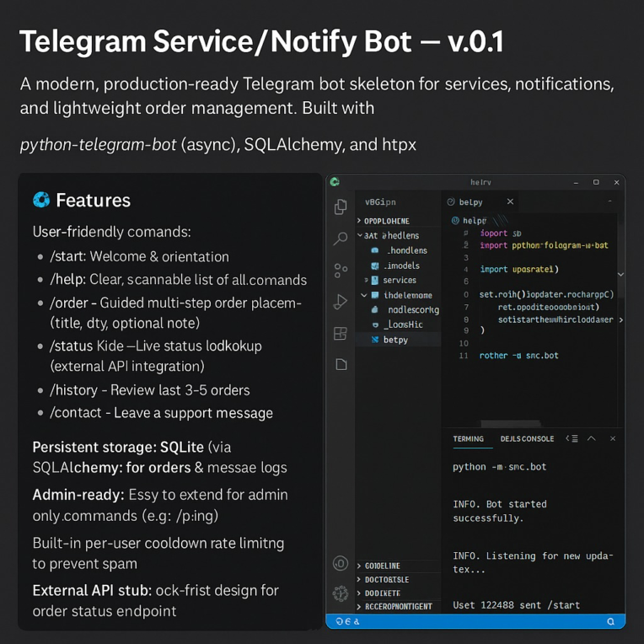Click the '/contact - Leave a support message' bullet
The height and width of the screenshot is (644, 644).
161,413
